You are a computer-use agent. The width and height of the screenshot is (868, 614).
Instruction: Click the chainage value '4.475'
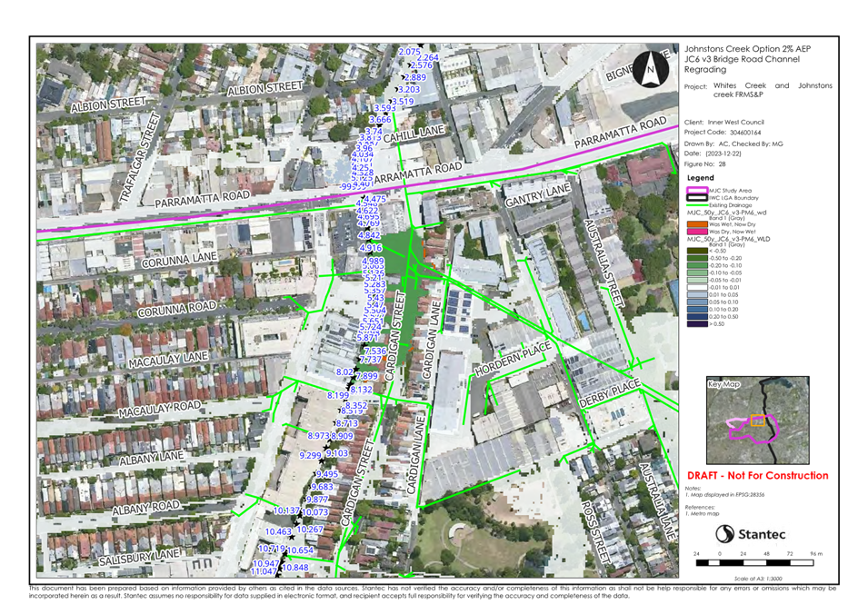point(374,199)
